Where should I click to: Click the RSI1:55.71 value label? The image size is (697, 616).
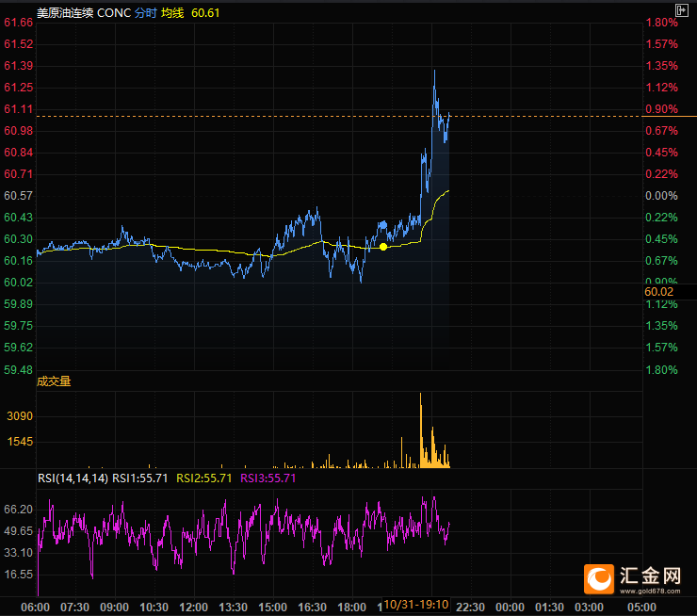(x=140, y=478)
